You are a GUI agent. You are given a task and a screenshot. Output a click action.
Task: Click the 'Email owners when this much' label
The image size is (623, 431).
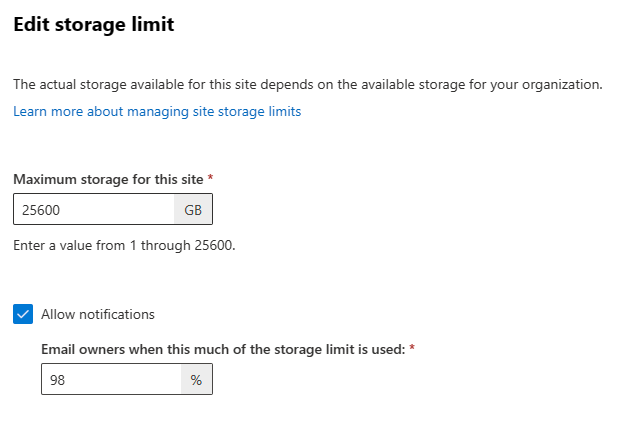222,349
